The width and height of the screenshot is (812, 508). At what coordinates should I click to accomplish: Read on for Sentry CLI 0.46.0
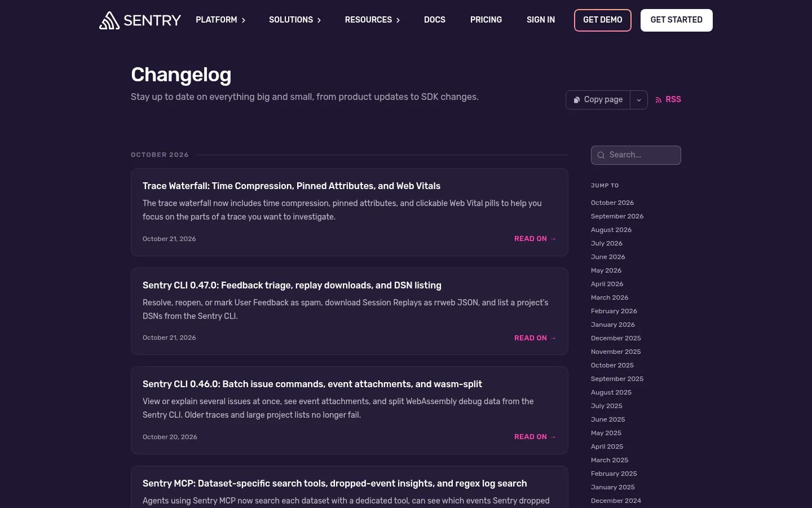[x=535, y=437]
